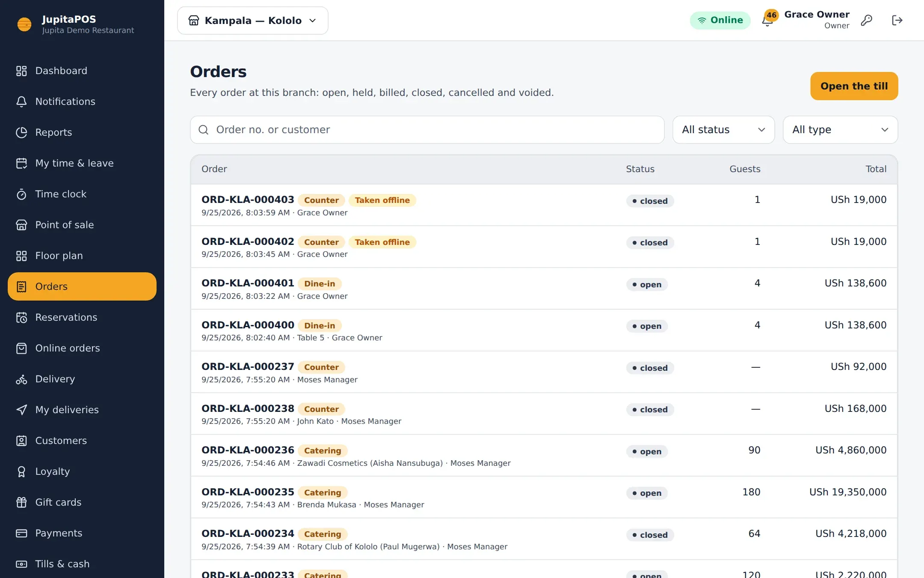This screenshot has width=924, height=578.
Task: Select the active Orders menu item
Action: 82,286
